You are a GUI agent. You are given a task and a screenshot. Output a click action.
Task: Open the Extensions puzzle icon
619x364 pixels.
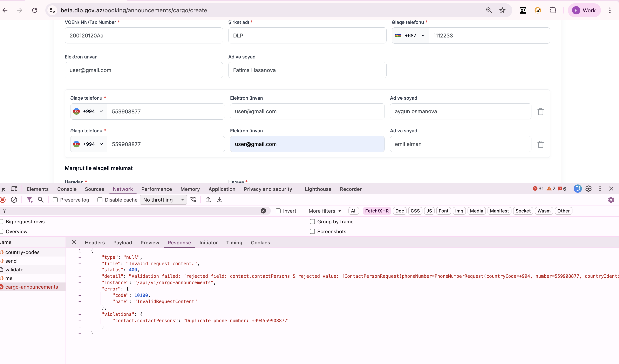tap(553, 10)
